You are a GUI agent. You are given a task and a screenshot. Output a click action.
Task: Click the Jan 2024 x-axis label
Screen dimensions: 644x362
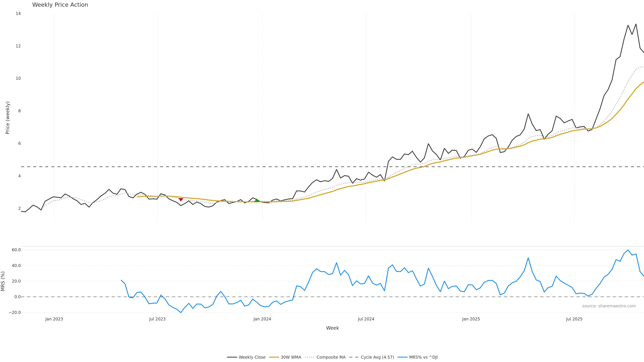(262, 319)
